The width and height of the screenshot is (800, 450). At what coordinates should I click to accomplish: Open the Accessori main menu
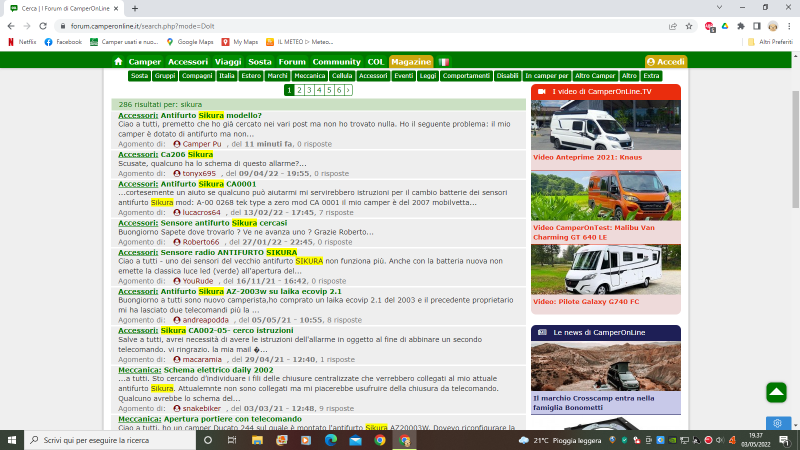pos(188,62)
